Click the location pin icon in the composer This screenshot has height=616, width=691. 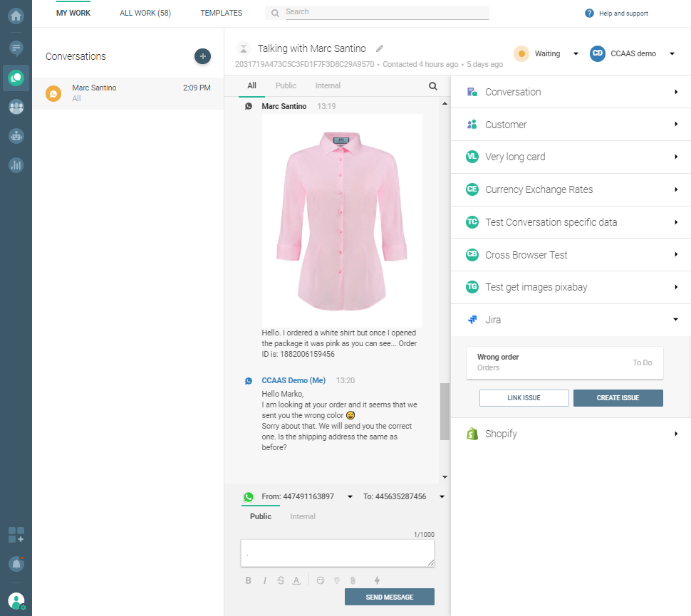pos(336,580)
